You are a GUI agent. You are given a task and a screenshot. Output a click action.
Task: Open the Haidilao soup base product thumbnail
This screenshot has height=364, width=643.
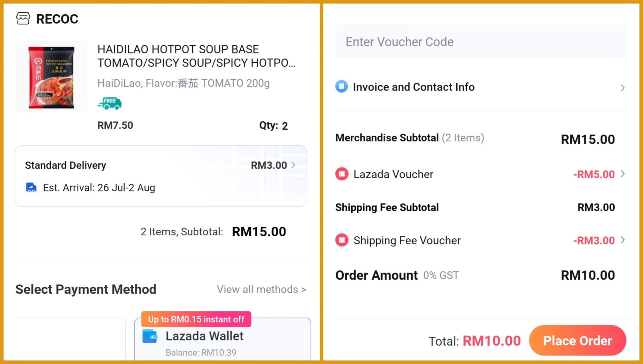(51, 77)
